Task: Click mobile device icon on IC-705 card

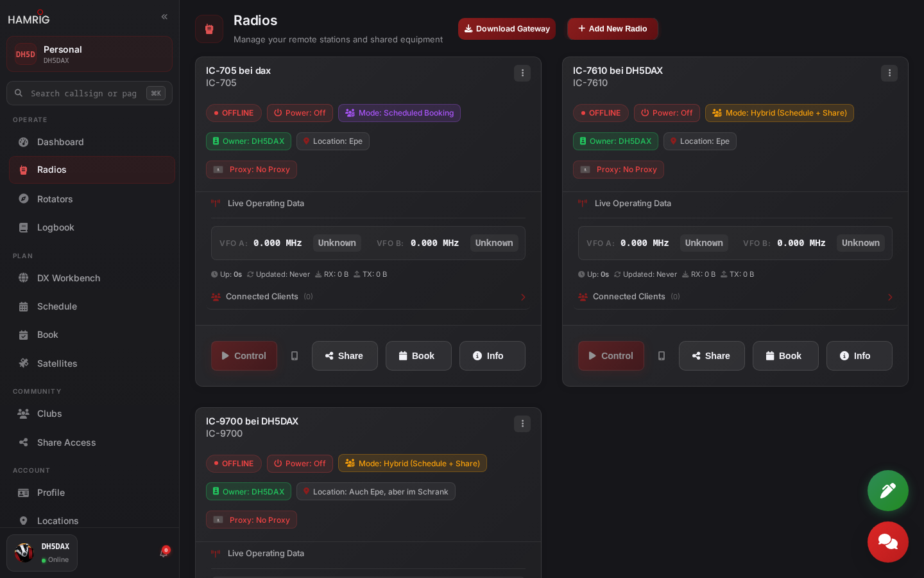Action: [295, 356]
